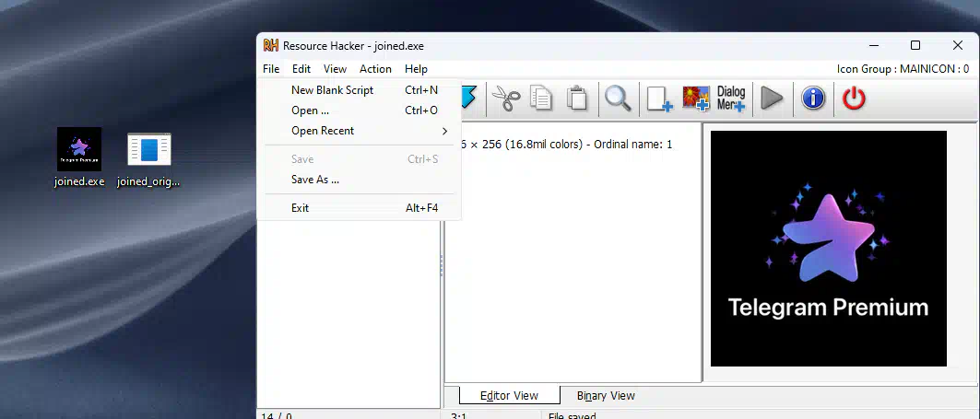Expand the Open Recent submenu
Screen dimensions: 980x419
359,131
